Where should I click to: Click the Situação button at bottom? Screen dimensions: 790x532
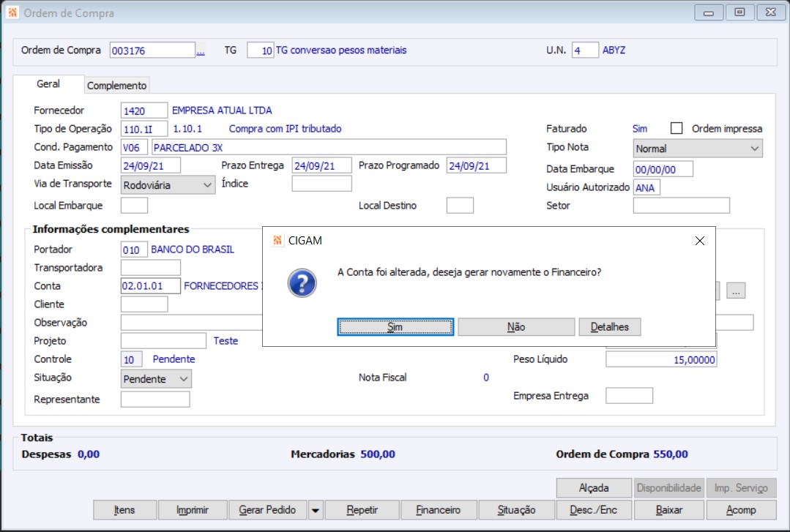click(516, 510)
